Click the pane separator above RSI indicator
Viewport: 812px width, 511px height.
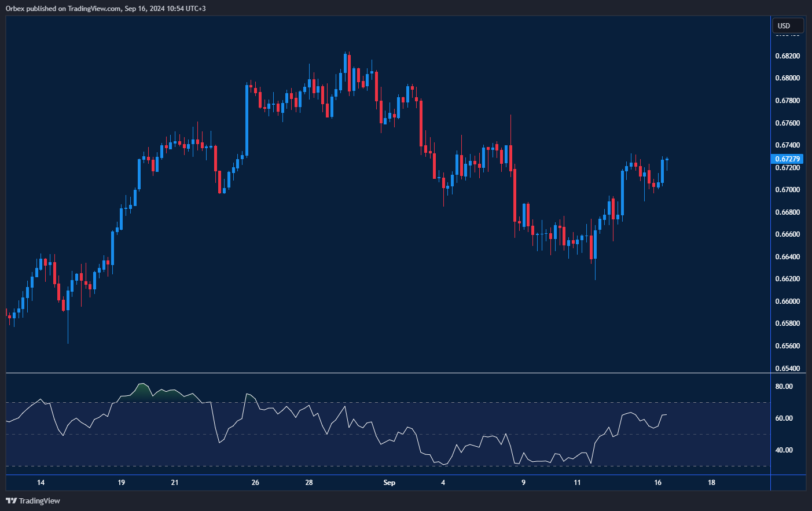[388, 373]
